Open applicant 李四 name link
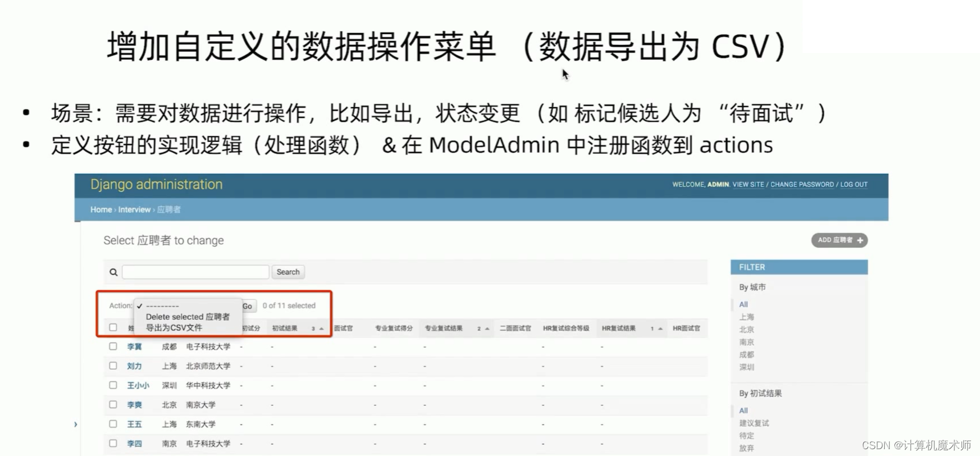The width and height of the screenshot is (980, 456). [x=134, y=443]
